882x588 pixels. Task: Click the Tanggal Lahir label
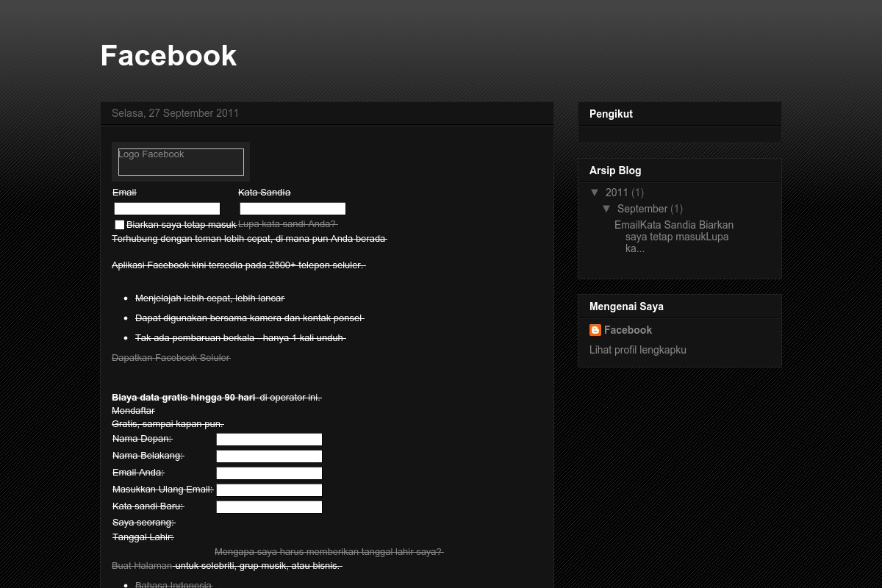point(143,537)
